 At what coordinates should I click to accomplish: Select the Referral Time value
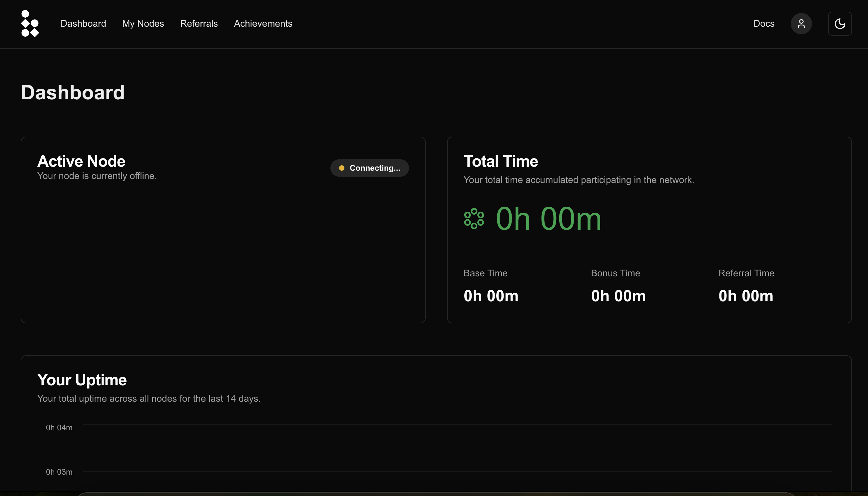[745, 296]
